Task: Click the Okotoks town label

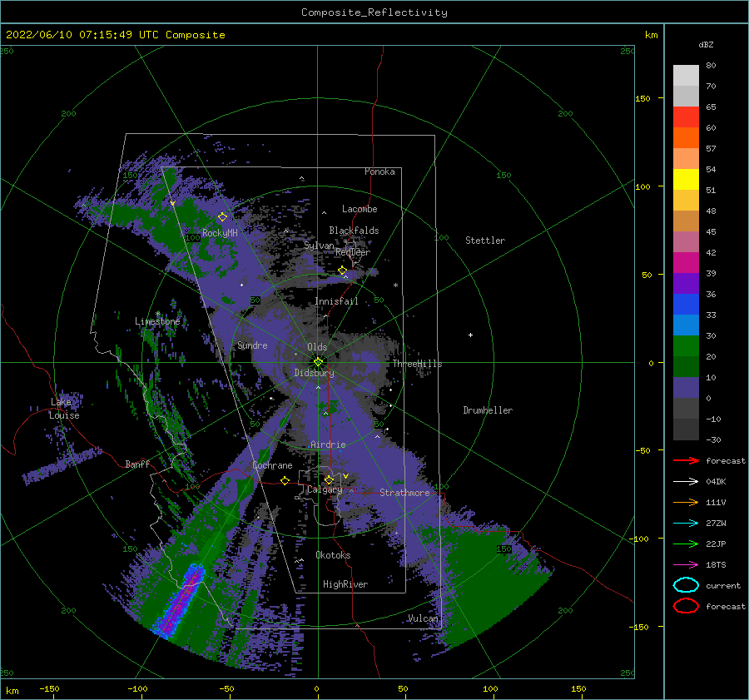Action: [333, 554]
